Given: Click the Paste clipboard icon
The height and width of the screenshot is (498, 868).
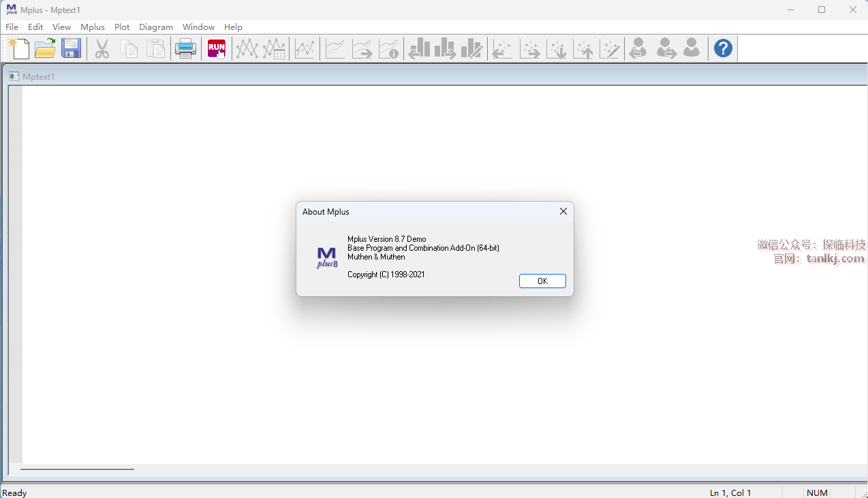Looking at the screenshot, I should tap(156, 48).
